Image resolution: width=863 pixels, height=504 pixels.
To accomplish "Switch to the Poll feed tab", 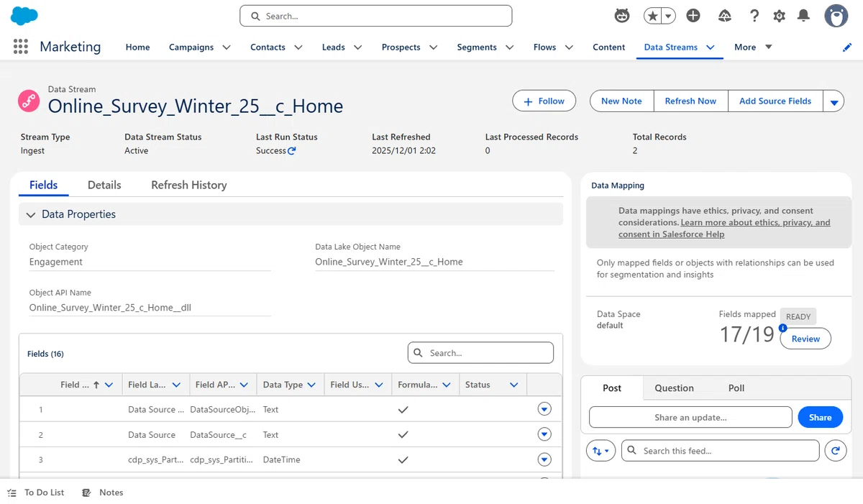I will click(x=736, y=388).
